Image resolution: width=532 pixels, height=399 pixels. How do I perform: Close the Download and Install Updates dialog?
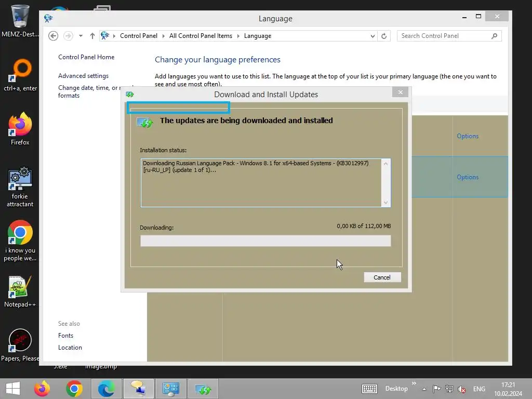point(401,92)
